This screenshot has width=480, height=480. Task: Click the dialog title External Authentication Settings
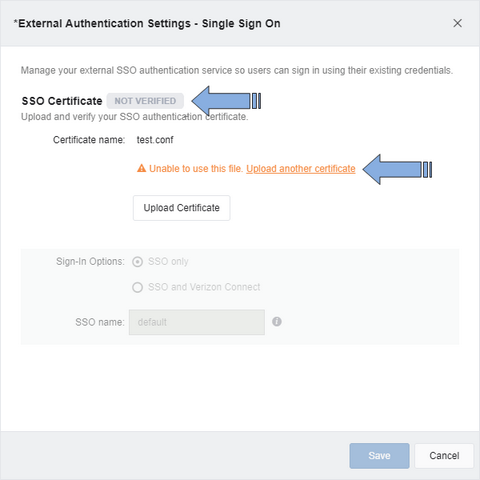point(147,24)
